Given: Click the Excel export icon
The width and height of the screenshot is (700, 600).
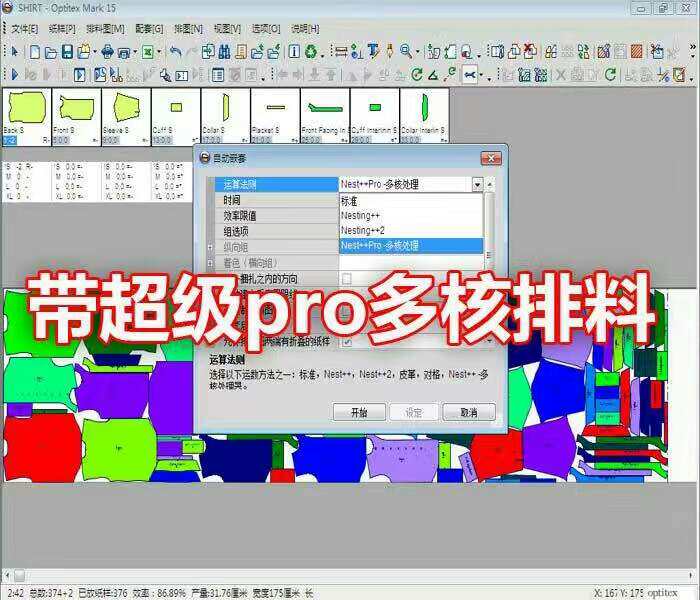Looking at the screenshot, I should click(x=148, y=52).
